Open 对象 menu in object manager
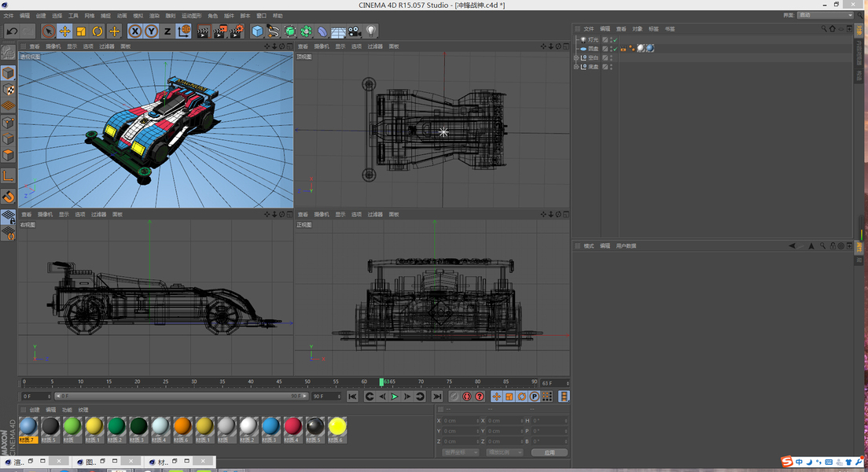 (x=637, y=29)
